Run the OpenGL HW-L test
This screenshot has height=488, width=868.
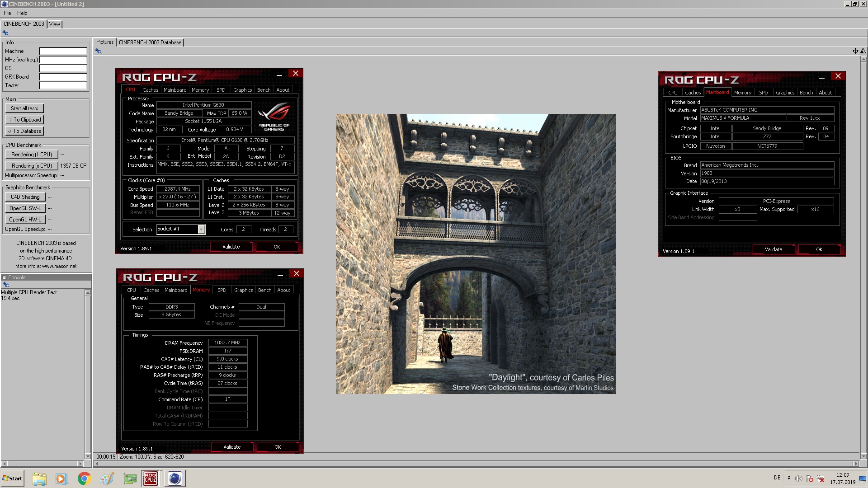(25, 220)
